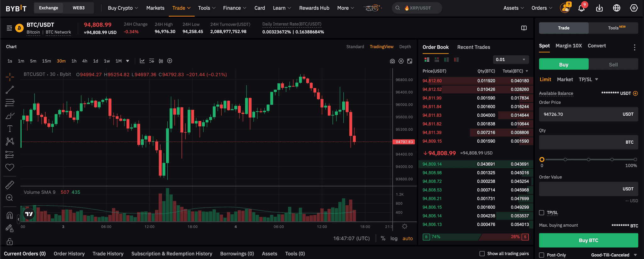Select the 1h timeframe
Screen dimensions: 644x259
[74, 61]
